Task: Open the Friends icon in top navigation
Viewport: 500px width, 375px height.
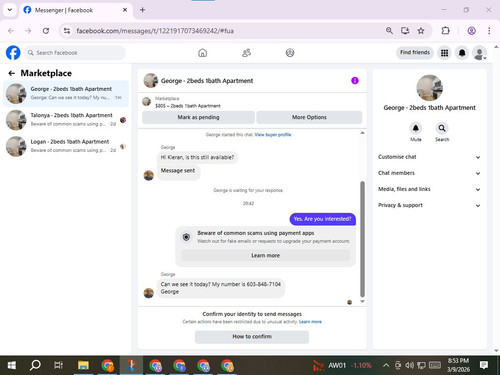Action: [x=246, y=53]
